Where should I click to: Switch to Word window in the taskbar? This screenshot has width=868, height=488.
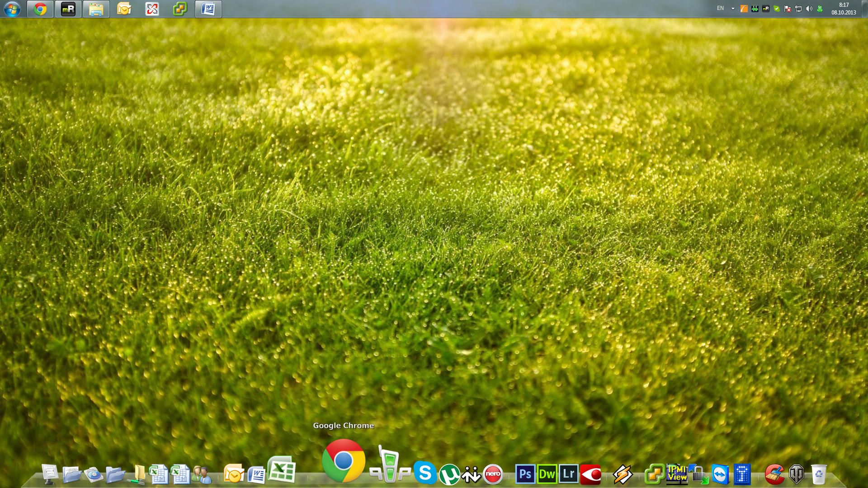(x=208, y=9)
